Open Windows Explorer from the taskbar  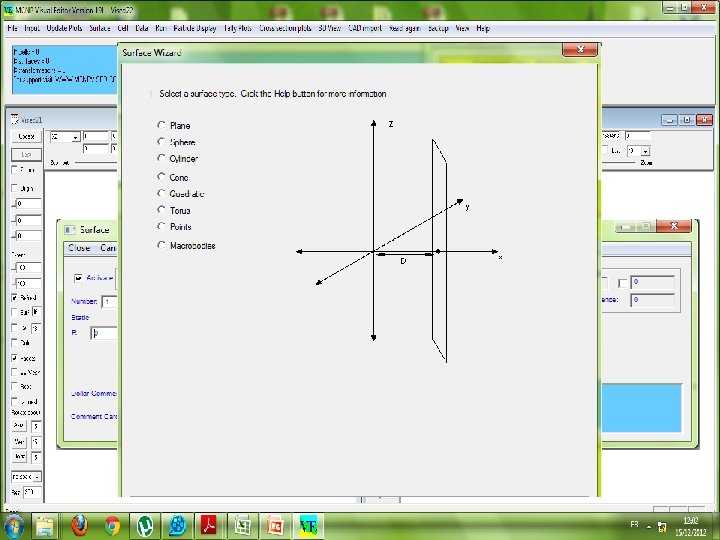point(45,526)
